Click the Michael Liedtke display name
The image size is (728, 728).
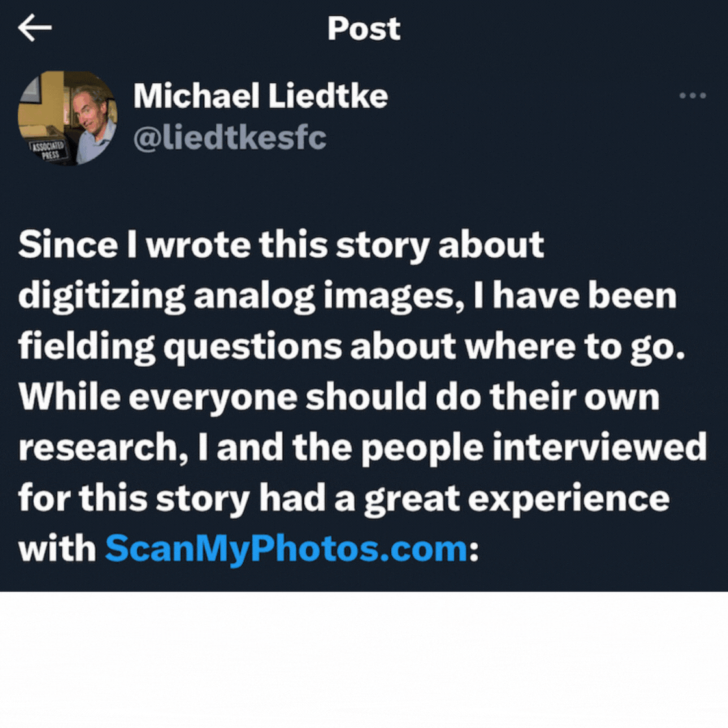(x=260, y=96)
